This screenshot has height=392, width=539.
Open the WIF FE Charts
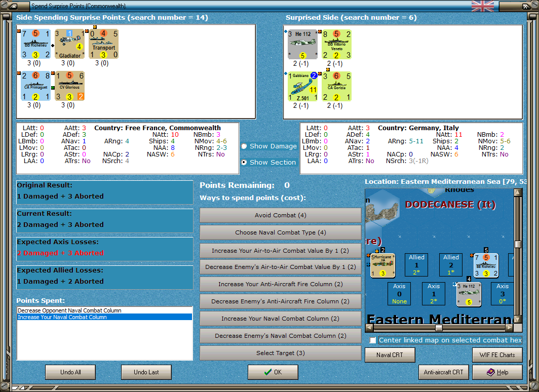tap(497, 355)
